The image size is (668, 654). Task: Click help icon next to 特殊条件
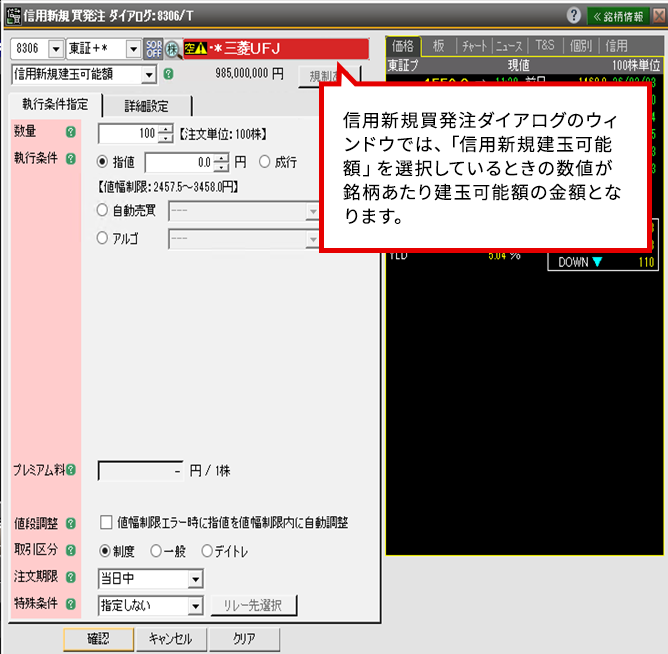pos(71,604)
